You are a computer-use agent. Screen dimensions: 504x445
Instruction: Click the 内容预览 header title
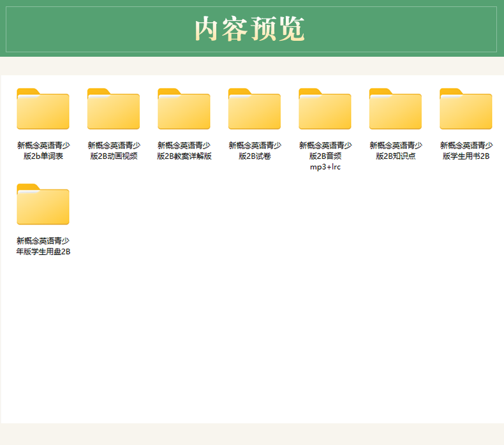(249, 29)
